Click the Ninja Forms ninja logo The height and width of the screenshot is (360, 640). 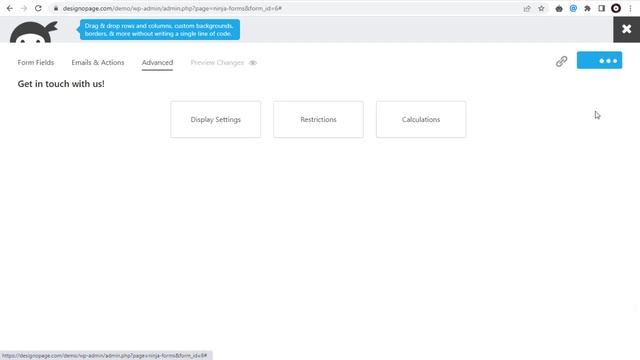tap(33, 32)
